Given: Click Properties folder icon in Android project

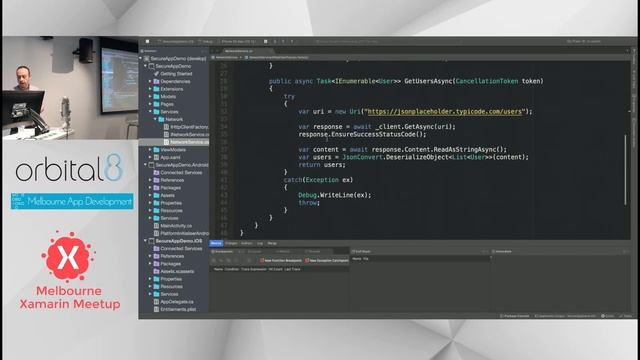Looking at the screenshot, I should point(156,203).
